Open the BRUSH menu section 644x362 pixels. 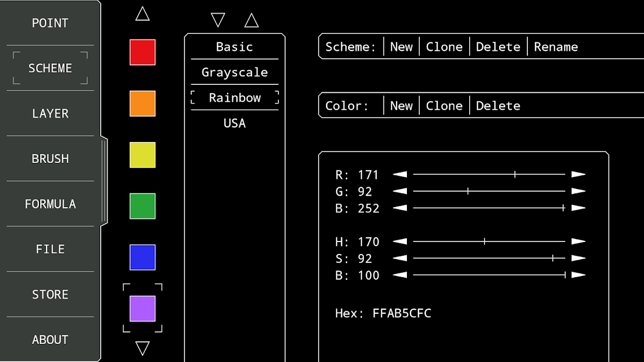point(50,158)
